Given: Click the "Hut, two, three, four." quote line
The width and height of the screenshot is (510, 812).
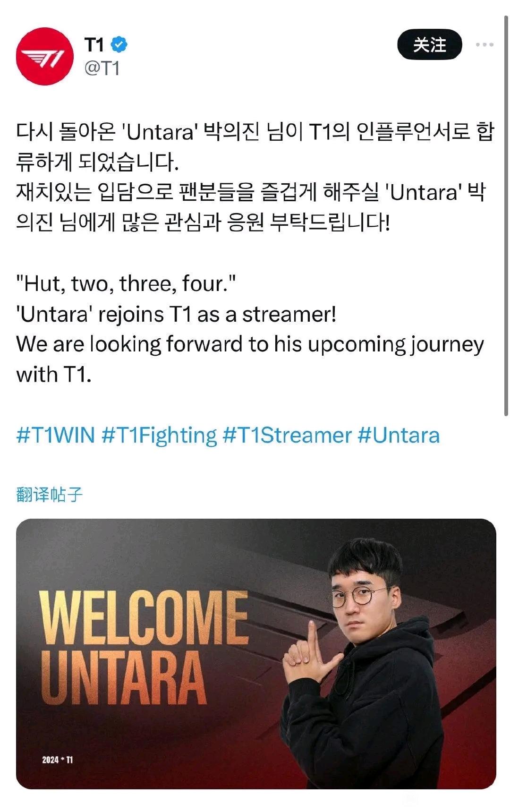Looking at the screenshot, I should coord(126,284).
